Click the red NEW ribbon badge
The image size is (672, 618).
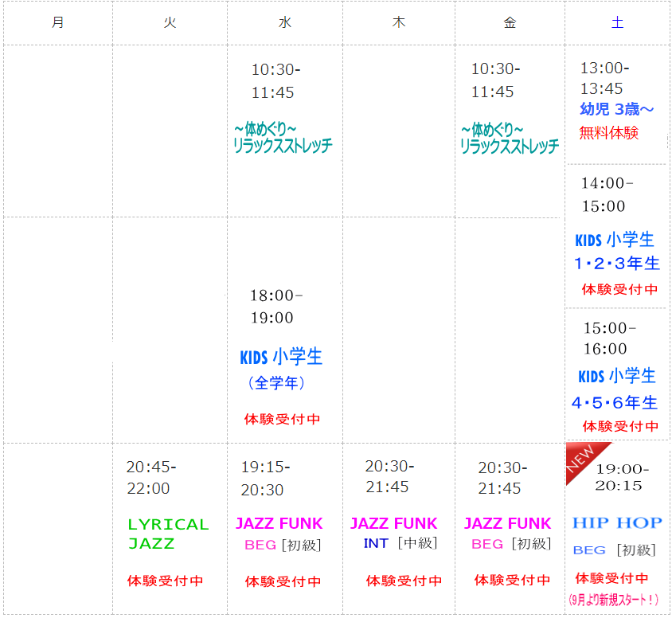[583, 460]
